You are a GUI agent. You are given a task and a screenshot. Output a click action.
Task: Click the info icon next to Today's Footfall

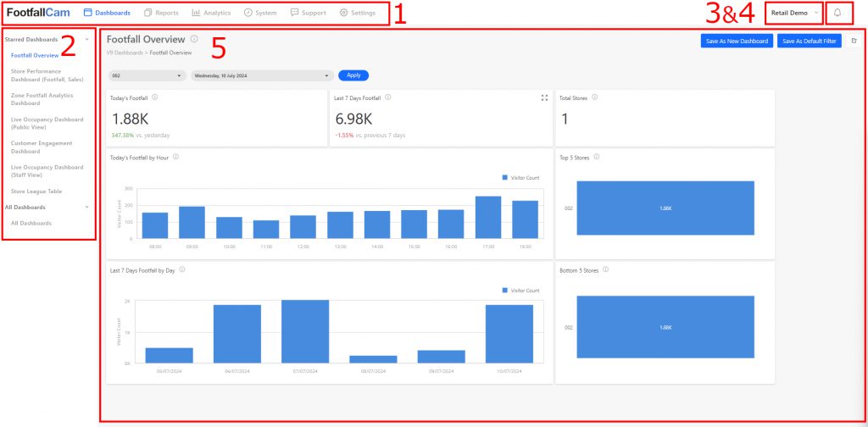click(154, 97)
